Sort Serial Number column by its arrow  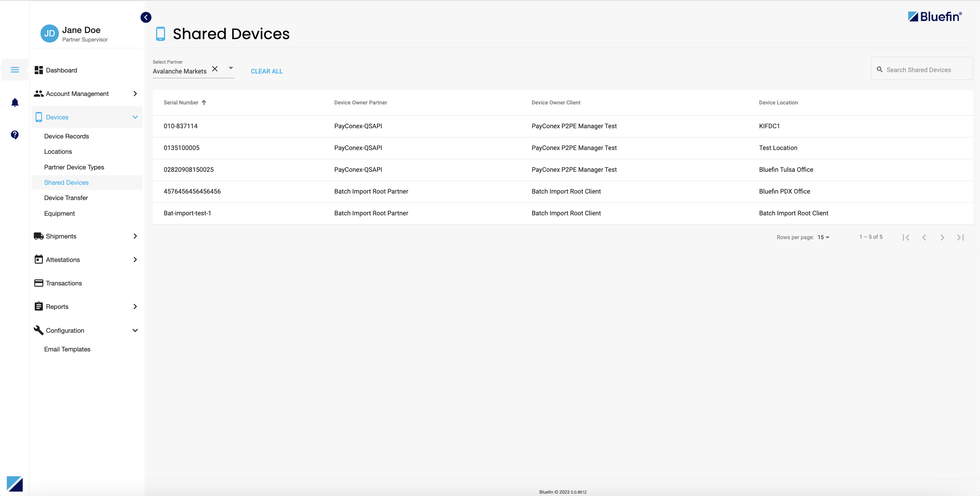point(203,102)
